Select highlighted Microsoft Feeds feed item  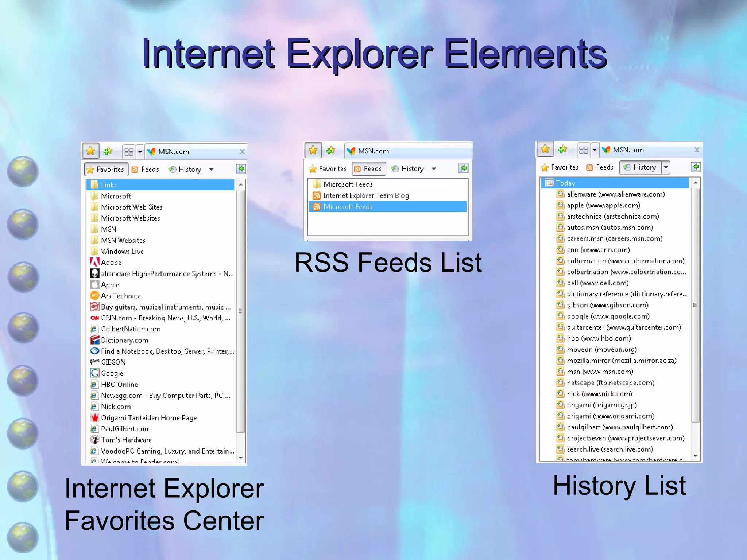pos(388,207)
